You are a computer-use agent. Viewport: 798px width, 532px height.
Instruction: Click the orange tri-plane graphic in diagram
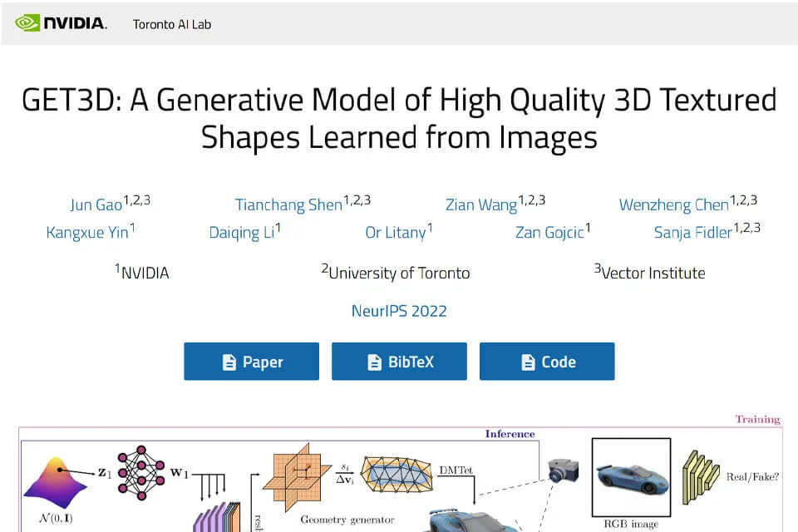tap(297, 477)
